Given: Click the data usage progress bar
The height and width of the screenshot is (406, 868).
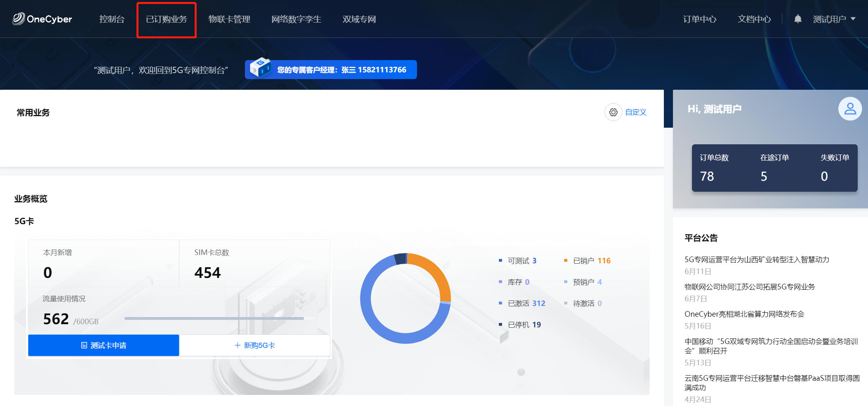Looking at the screenshot, I should click(214, 318).
